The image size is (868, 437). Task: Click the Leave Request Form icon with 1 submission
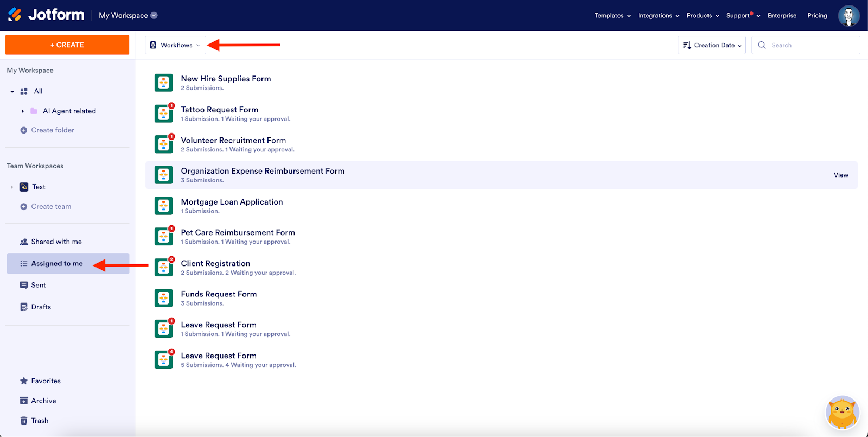click(163, 329)
